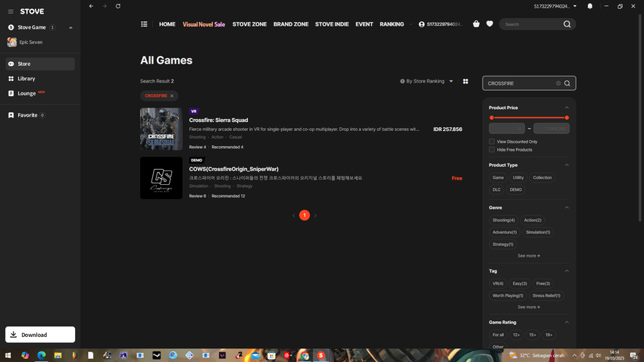This screenshot has width=644, height=362.
Task: Enable Hide Free Products checkbox
Action: [492, 150]
